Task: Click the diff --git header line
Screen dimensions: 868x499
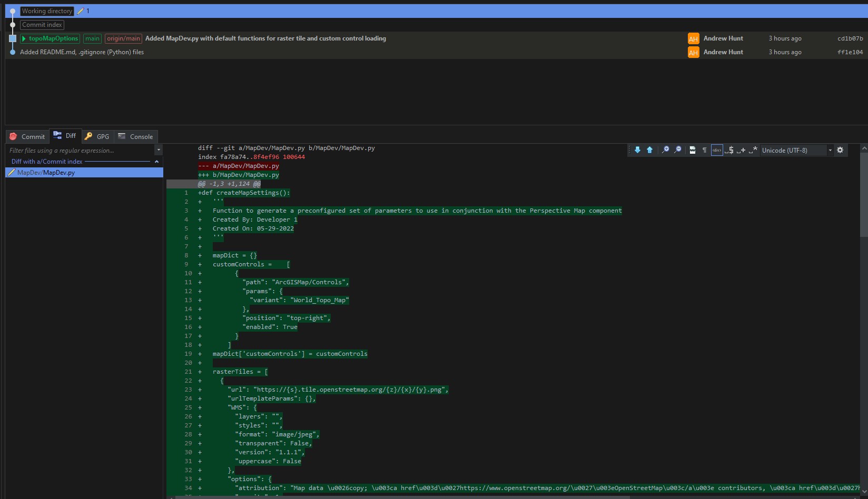Action: pyautogui.click(x=287, y=148)
